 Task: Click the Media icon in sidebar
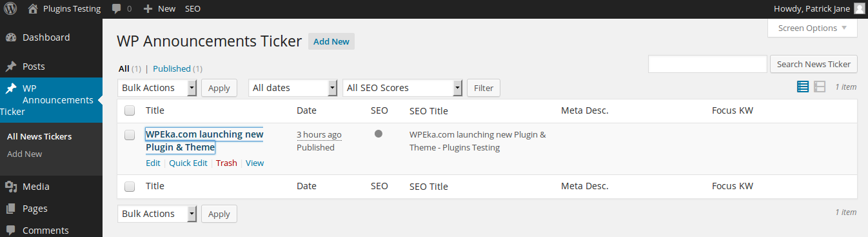[x=11, y=187]
